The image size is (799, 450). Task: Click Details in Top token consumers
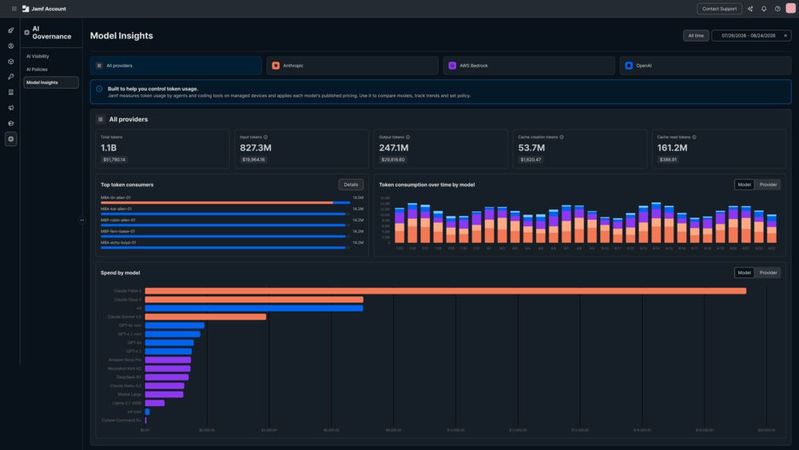351,184
